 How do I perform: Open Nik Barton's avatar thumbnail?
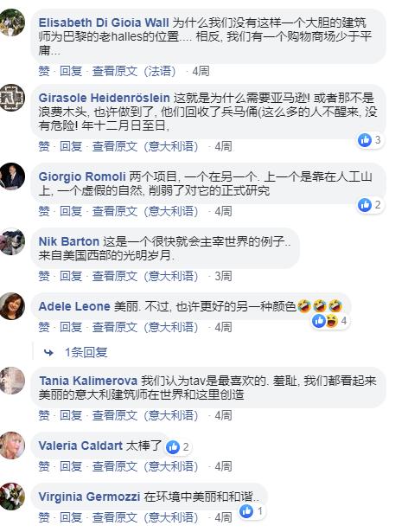click(x=12, y=241)
